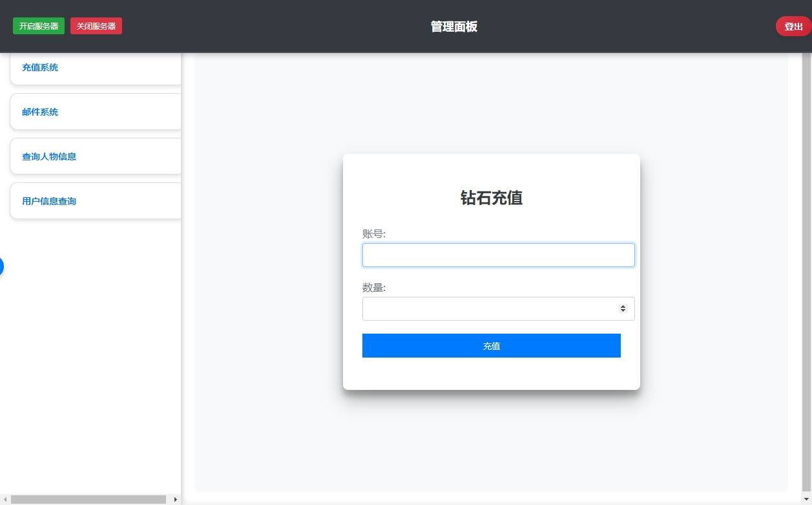Focus the 账号 input field
Screen dimensions: 812x505
tap(498, 255)
